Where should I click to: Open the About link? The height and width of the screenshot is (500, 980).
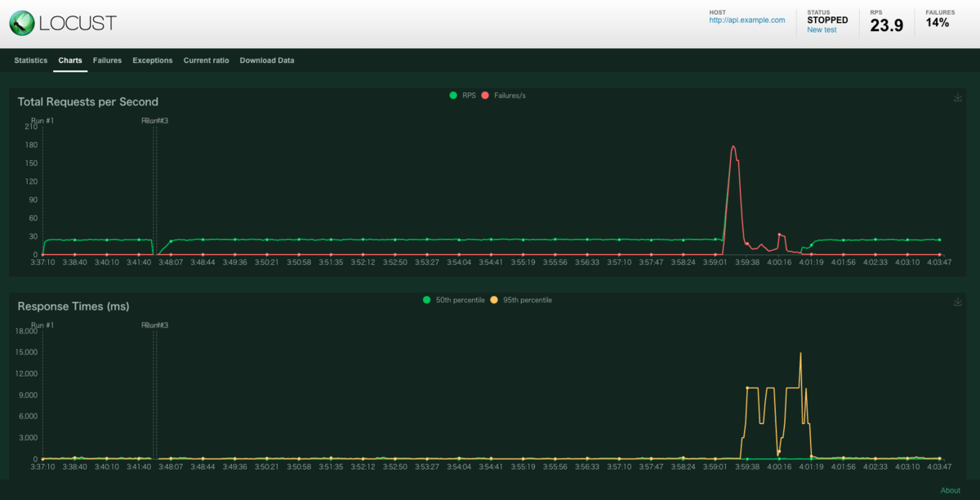pyautogui.click(x=951, y=490)
